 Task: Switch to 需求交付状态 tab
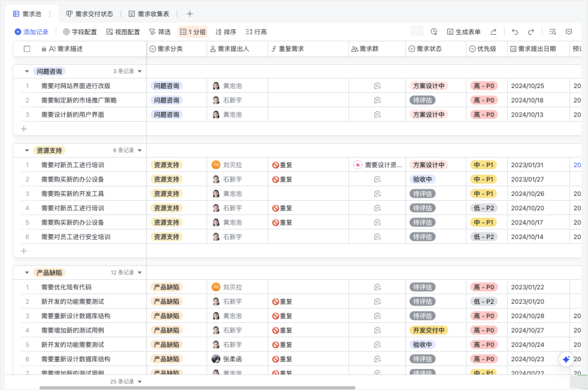pyautogui.click(x=90, y=14)
